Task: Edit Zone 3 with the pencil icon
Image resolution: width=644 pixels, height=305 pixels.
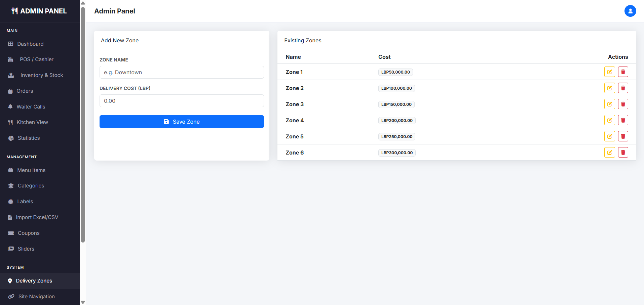Action: [x=609, y=104]
